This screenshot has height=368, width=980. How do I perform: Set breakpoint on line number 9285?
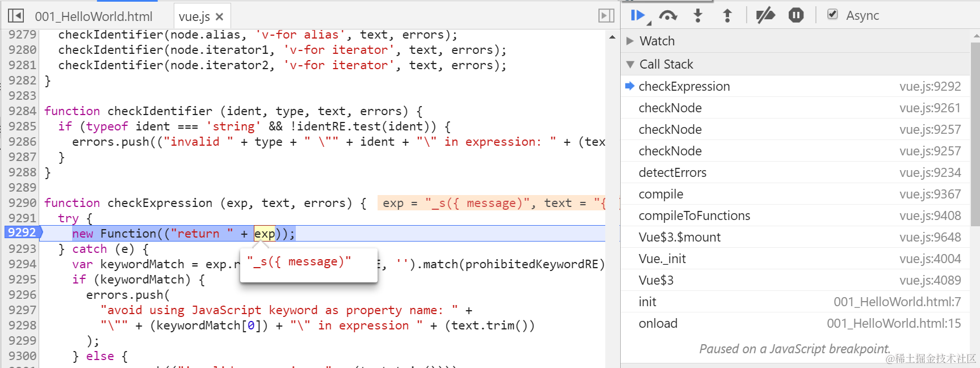pyautogui.click(x=22, y=126)
